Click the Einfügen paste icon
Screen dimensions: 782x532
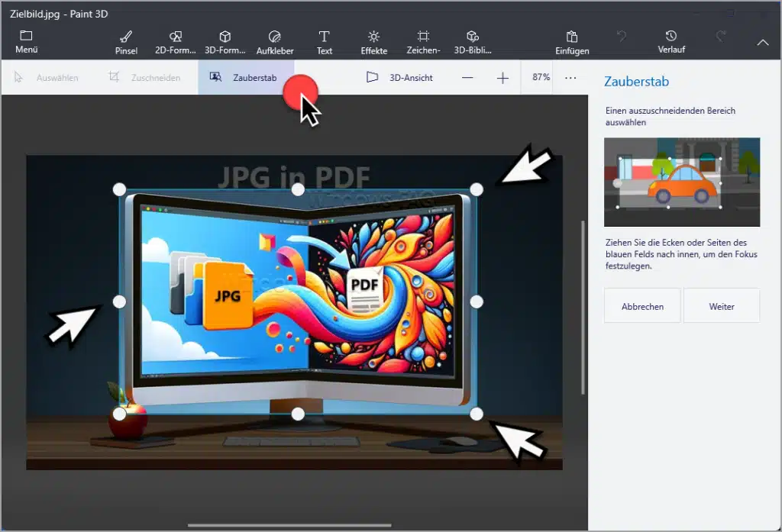click(572, 37)
